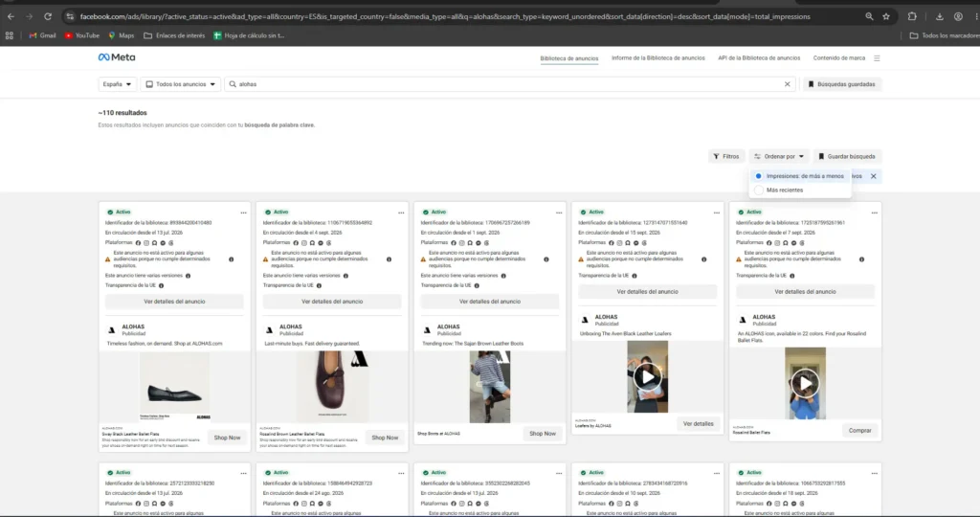
Task: Open three-dot menu on the 24 ago ad card
Action: click(401, 473)
